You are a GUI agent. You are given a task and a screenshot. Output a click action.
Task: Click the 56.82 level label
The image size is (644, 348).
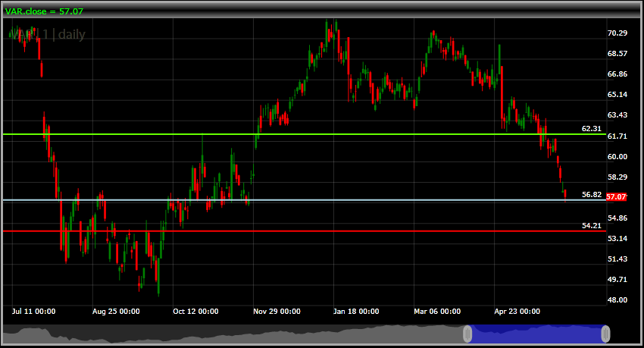click(x=592, y=195)
